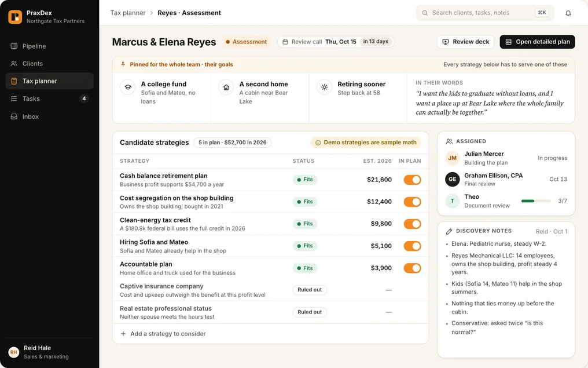Click Reid Hale's RH avatar
Screen dimensions: 588x368
tap(14, 352)
